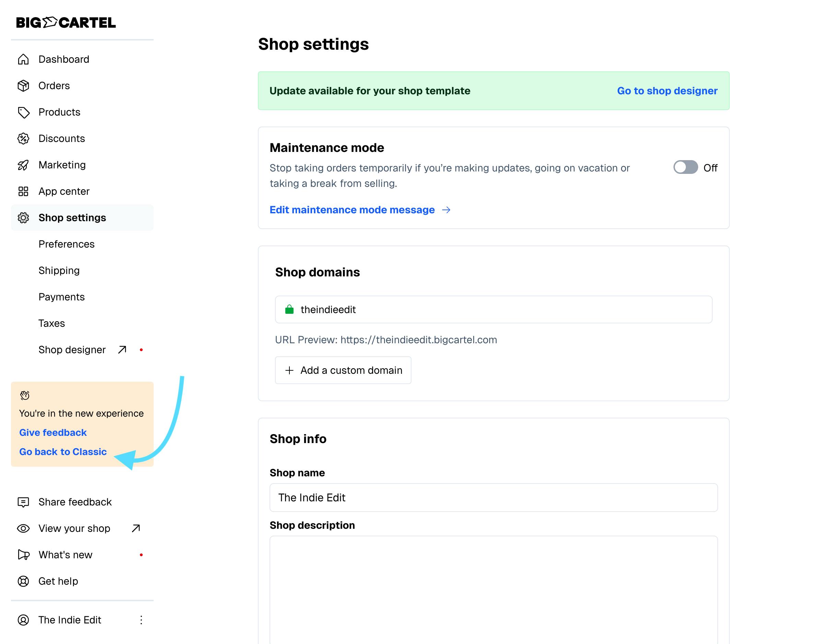The image size is (823, 644).
Task: Click the App center grid icon
Action: pos(23,191)
